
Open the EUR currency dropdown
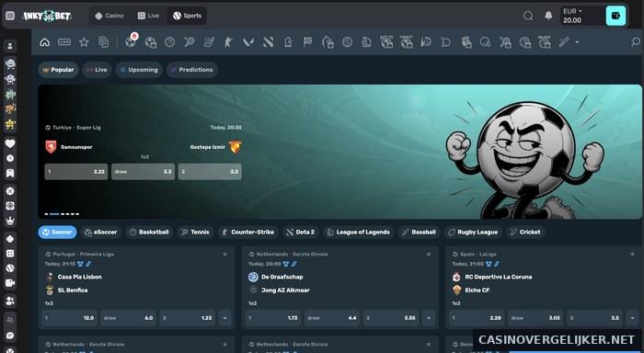click(x=572, y=11)
